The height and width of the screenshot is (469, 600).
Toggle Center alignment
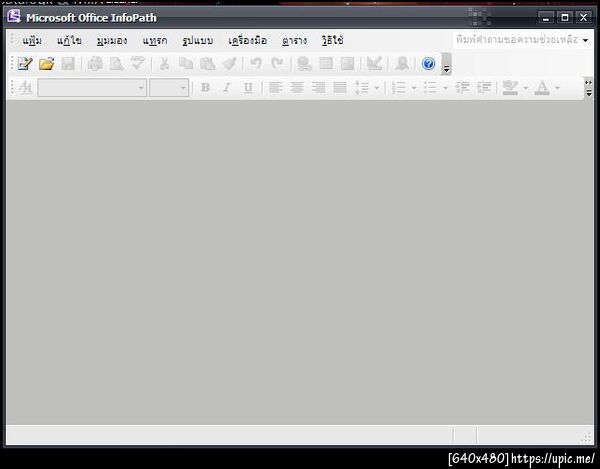(x=297, y=88)
